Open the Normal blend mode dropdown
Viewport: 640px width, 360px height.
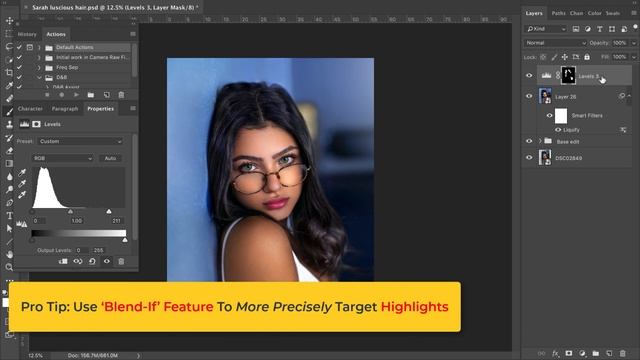(x=555, y=43)
